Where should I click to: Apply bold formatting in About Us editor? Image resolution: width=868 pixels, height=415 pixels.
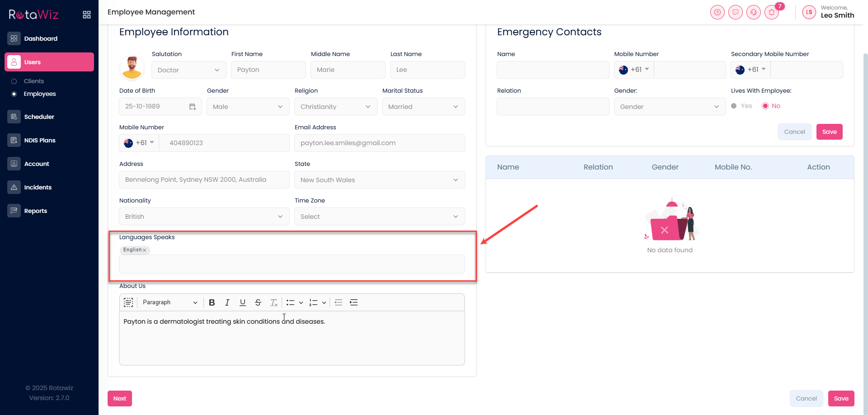(212, 303)
